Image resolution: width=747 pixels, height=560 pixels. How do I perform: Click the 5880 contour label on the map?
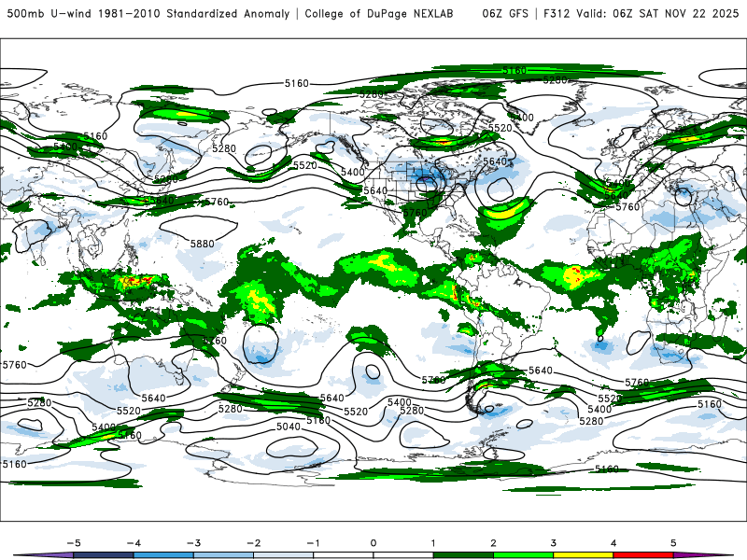point(202,244)
